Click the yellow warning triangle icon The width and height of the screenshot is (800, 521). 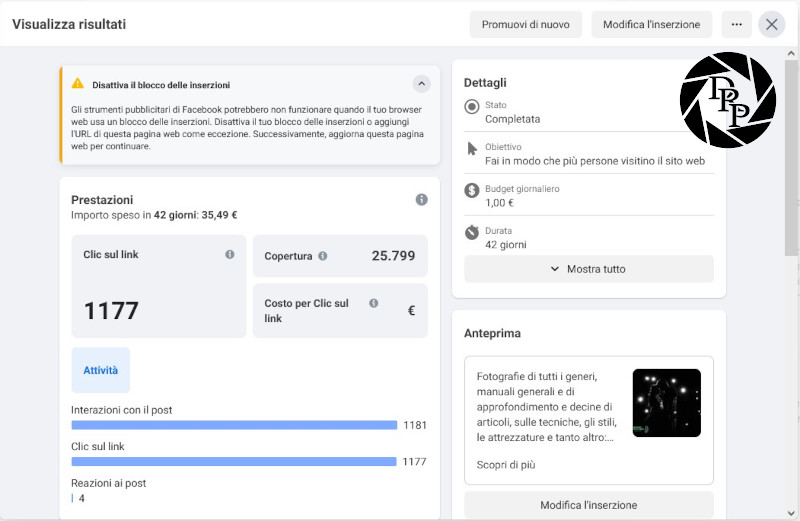tap(78, 84)
